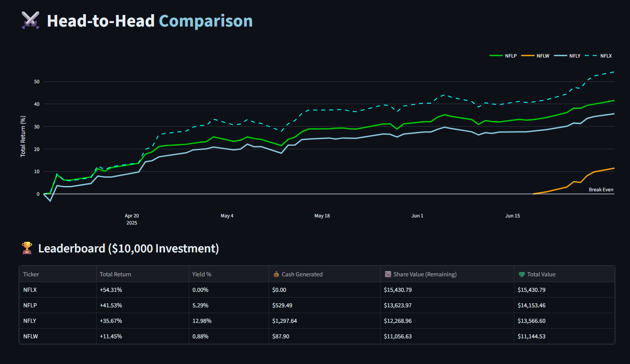Click the 10 tick label on the y-axis
Image resolution: width=630 pixels, height=364 pixels.
click(x=37, y=171)
